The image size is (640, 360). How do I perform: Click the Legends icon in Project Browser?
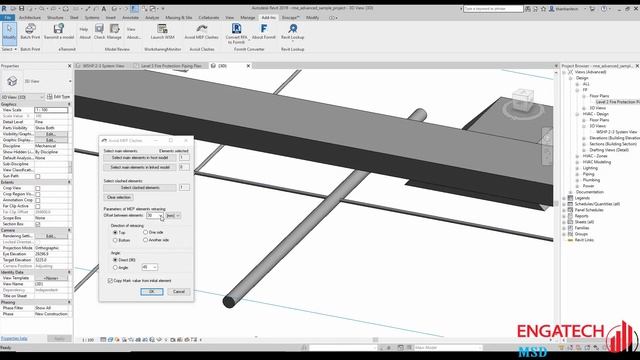coord(571,198)
